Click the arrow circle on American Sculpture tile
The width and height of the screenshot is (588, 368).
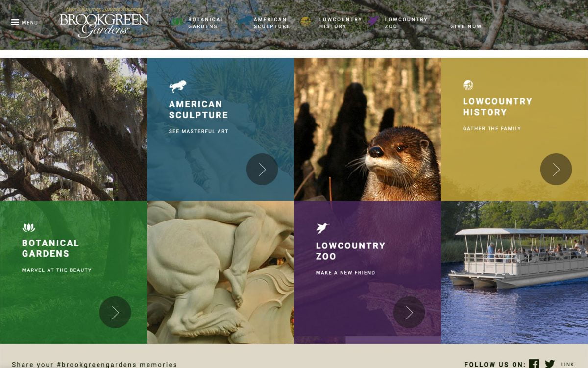262,170
